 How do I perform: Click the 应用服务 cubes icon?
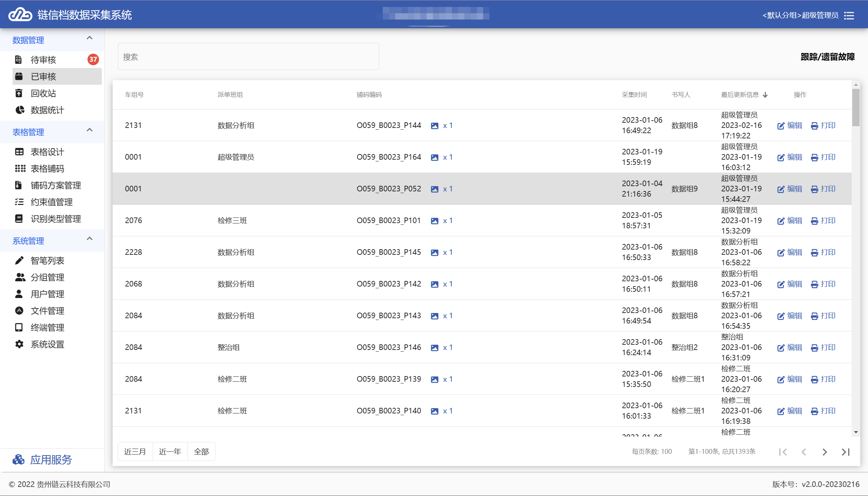click(x=18, y=460)
